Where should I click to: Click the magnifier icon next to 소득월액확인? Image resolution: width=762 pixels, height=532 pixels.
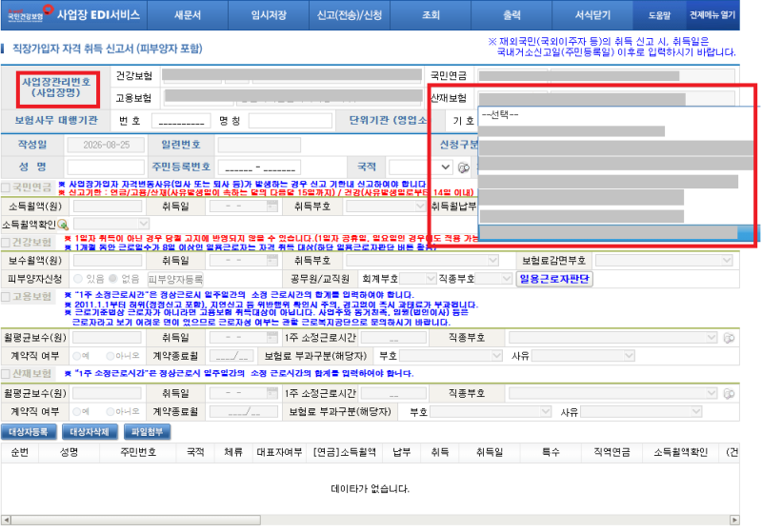tap(63, 225)
